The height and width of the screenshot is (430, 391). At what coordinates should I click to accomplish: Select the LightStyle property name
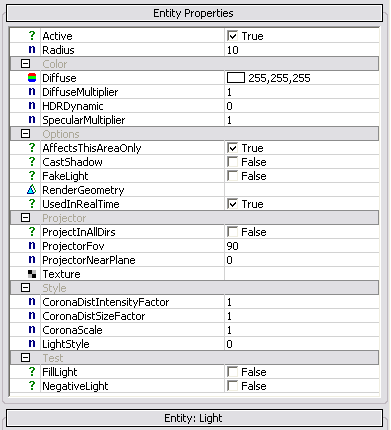point(66,344)
